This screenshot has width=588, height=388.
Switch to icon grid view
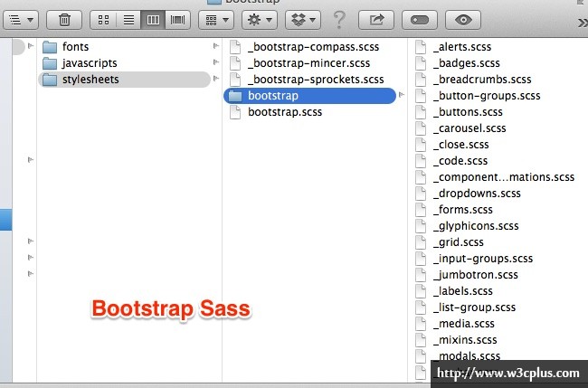click(x=103, y=20)
